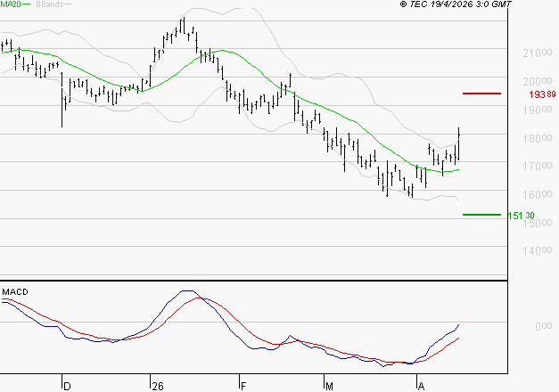This screenshot has width=559, height=392.
Task: Select the 17000 price axis label
Action: coord(538,166)
